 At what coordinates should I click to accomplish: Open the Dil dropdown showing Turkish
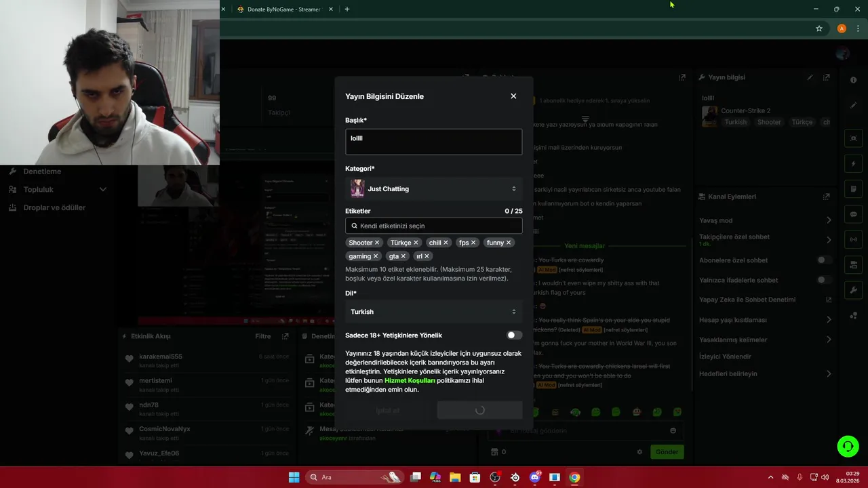433,312
